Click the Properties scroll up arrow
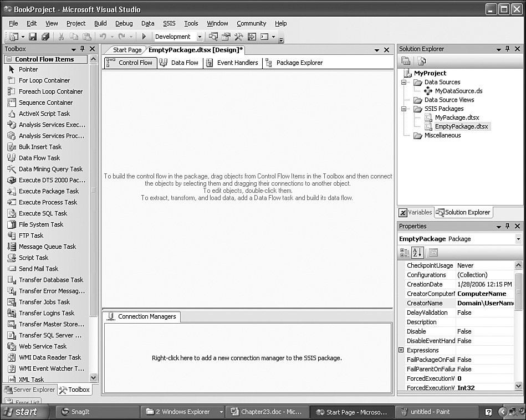 pyautogui.click(x=518, y=265)
